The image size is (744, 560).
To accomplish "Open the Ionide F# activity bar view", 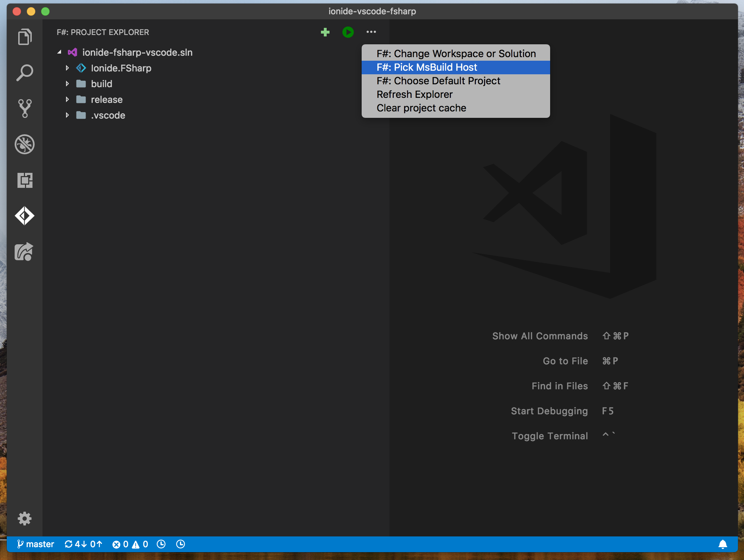I will pyautogui.click(x=25, y=216).
